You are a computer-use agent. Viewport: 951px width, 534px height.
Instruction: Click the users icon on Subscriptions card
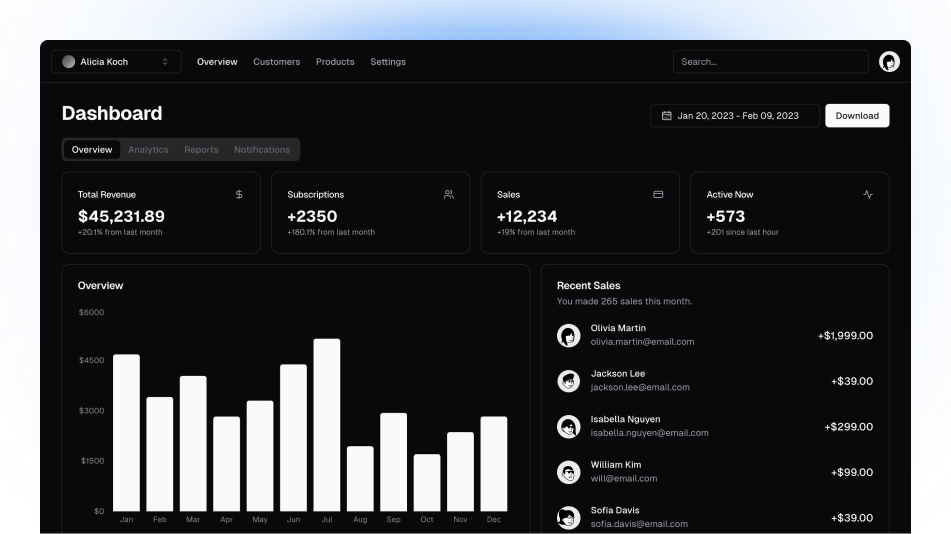click(x=449, y=195)
